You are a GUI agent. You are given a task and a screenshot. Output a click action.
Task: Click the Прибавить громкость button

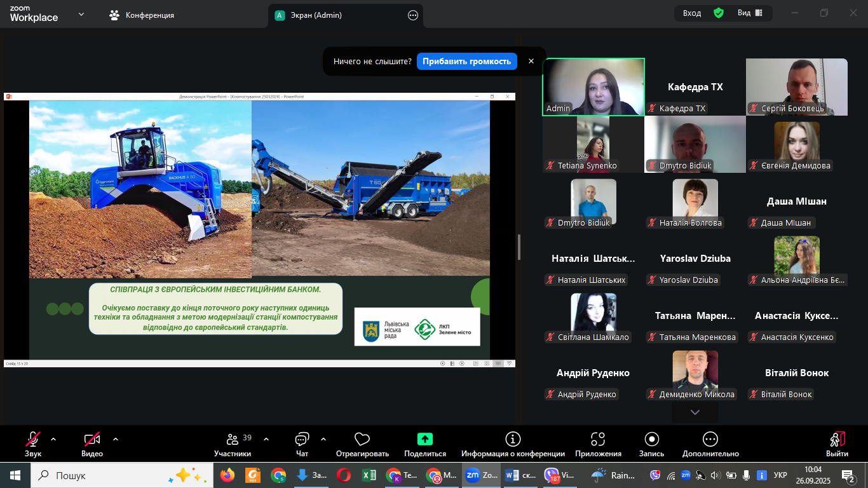(466, 62)
